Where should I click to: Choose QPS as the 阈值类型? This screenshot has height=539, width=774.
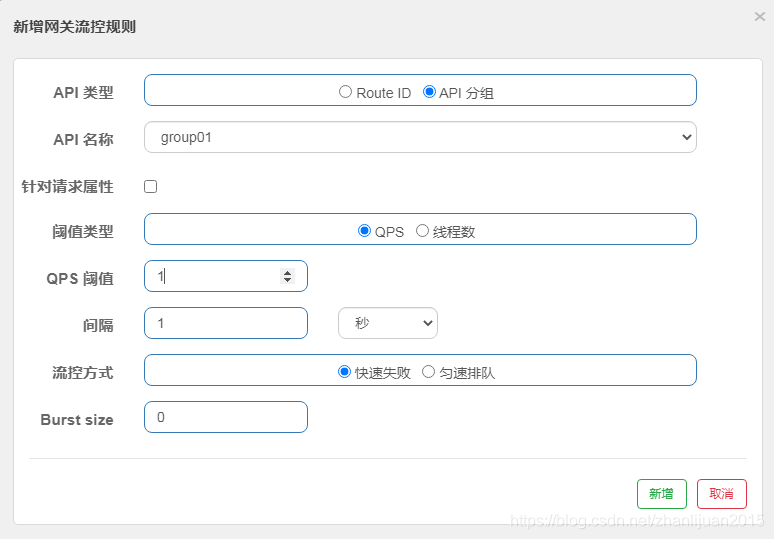tap(364, 231)
